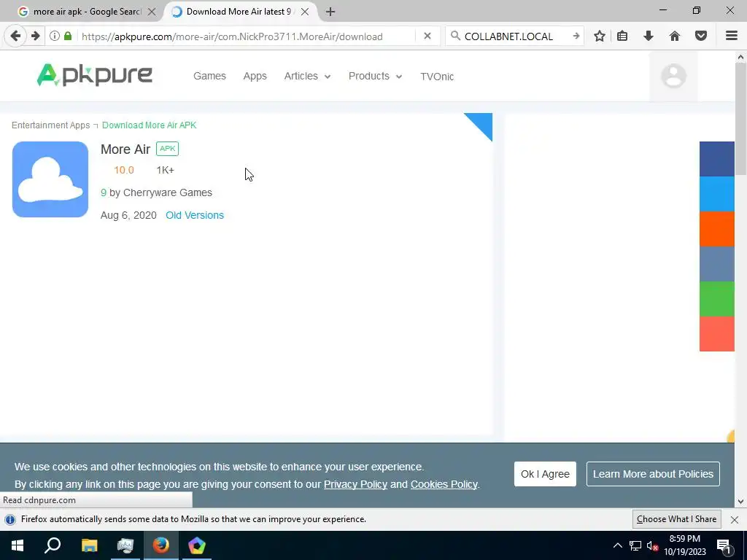Click Firefox icon in the taskbar
Image resolution: width=747 pixels, height=560 pixels.
(x=160, y=545)
